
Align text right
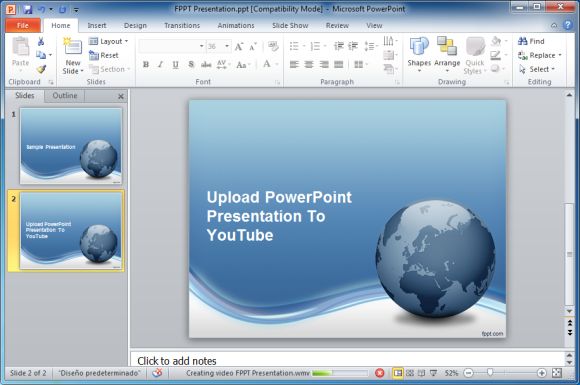[x=324, y=65]
